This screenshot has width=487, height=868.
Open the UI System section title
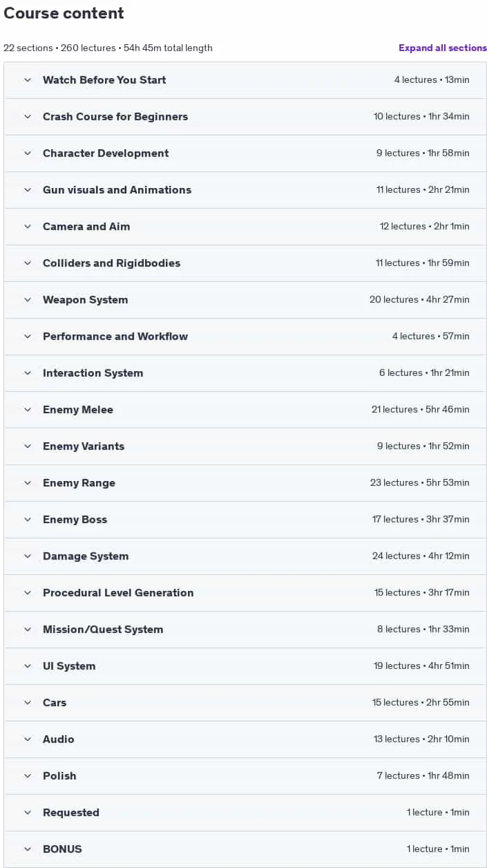[69, 666]
